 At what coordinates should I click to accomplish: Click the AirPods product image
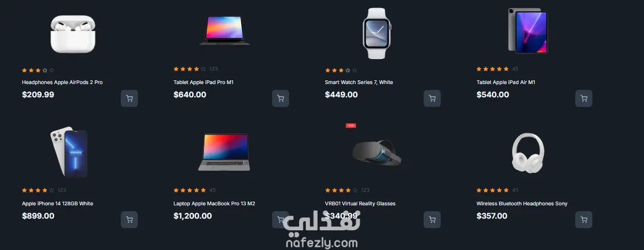[73, 34]
